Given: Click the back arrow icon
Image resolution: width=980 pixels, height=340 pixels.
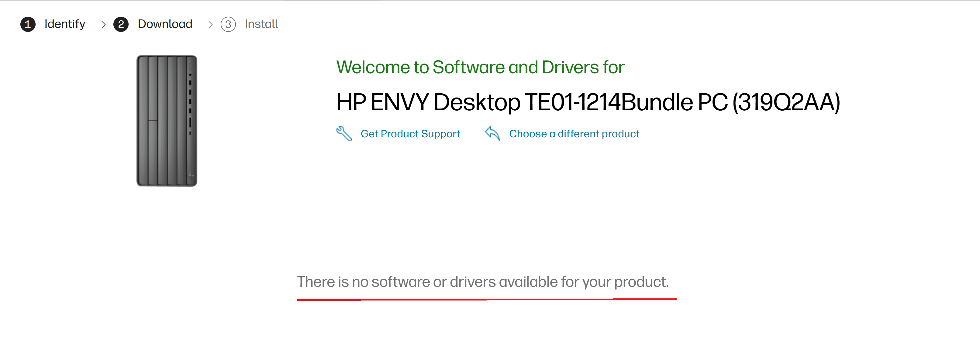Looking at the screenshot, I should 492,133.
